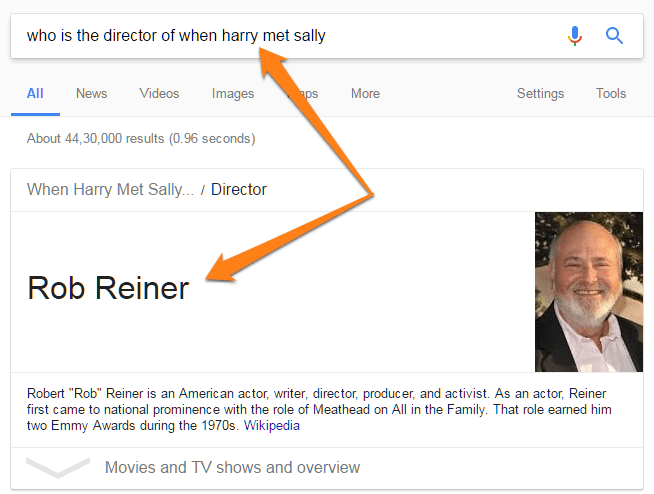654x494 pixels.
Task: Open Rob Reiner's photo thumbnail
Action: pyautogui.click(x=588, y=292)
